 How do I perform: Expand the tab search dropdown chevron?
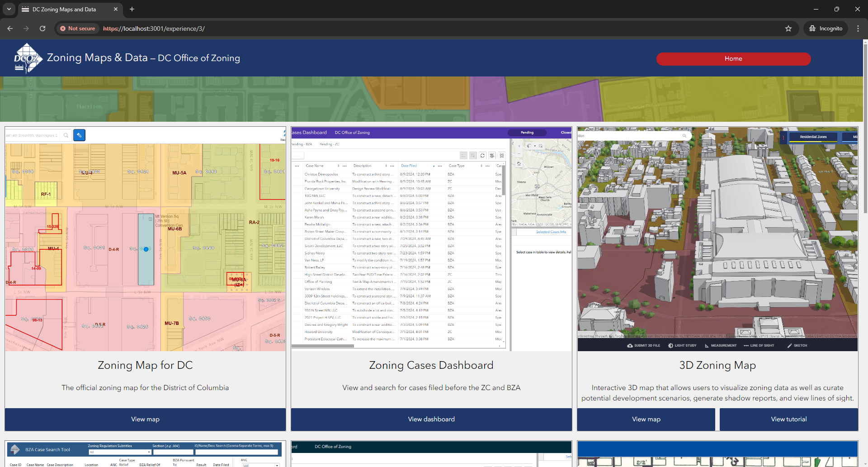[x=9, y=9]
